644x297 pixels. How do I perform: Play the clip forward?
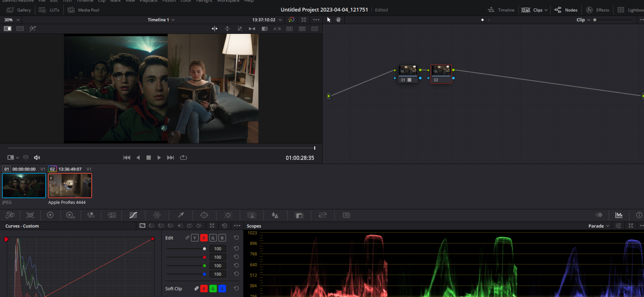[x=159, y=158]
